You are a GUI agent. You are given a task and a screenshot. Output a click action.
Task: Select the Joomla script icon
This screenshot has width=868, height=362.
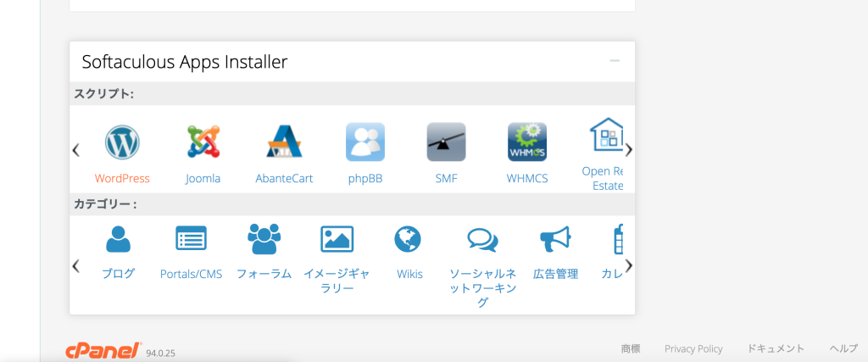(x=203, y=142)
